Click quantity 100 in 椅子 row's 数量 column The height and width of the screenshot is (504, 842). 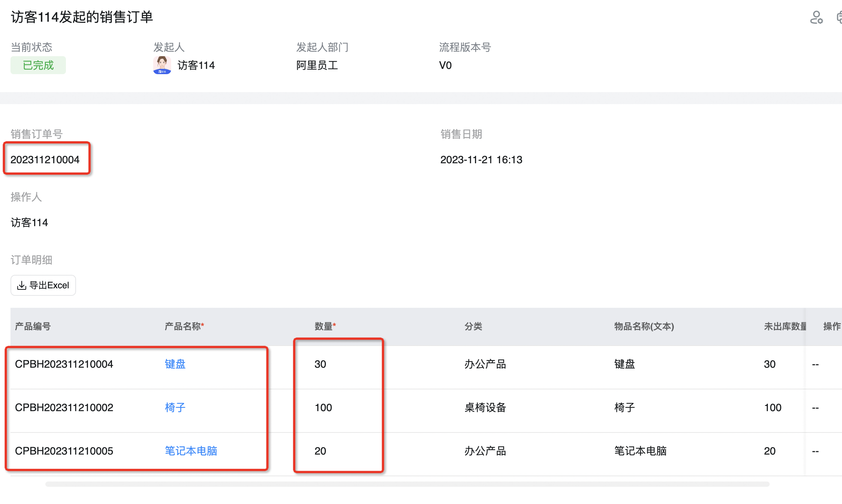click(323, 407)
